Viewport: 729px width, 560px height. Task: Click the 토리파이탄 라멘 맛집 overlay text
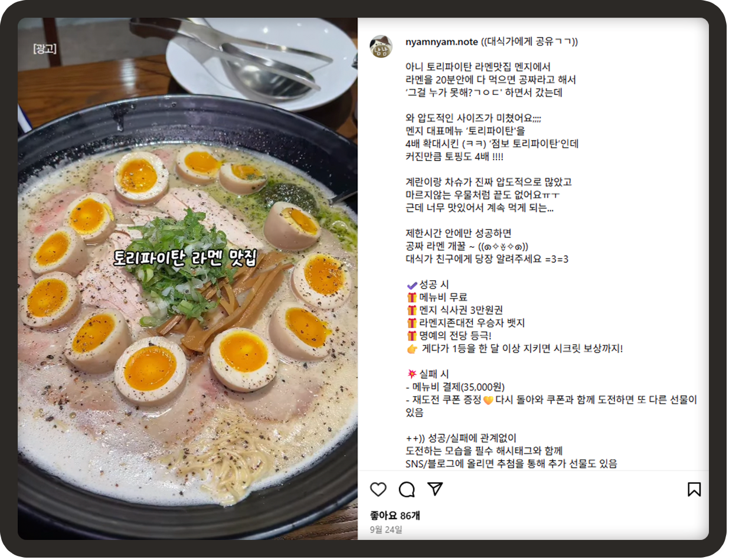[x=186, y=258]
